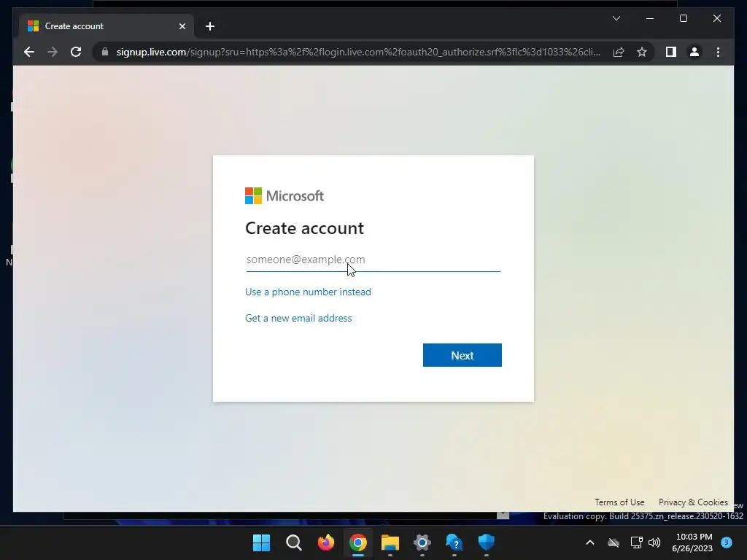Close the Create account tab
The height and width of the screenshot is (560, 747).
[182, 26]
